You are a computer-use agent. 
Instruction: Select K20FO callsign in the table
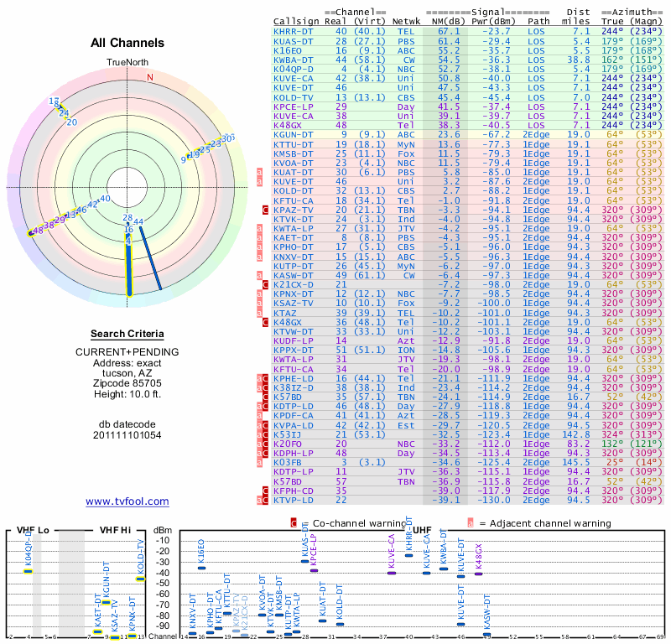pos(288,444)
